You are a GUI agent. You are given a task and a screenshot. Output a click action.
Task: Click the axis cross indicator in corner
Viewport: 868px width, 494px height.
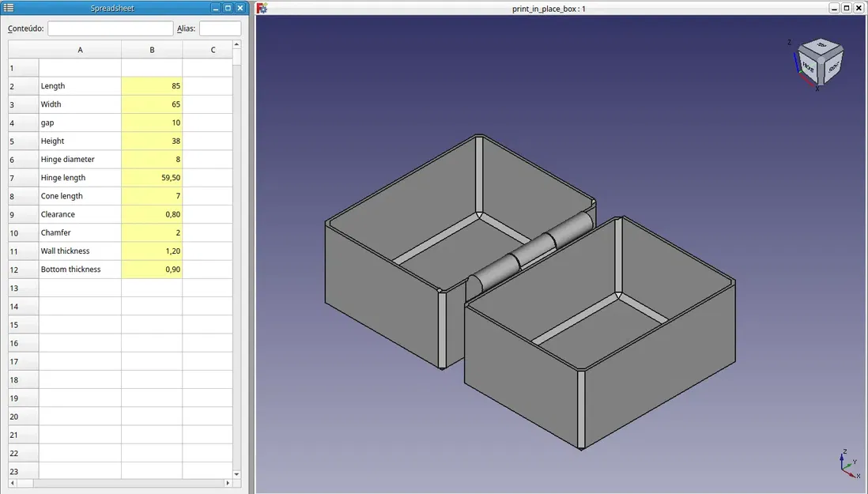click(x=849, y=466)
